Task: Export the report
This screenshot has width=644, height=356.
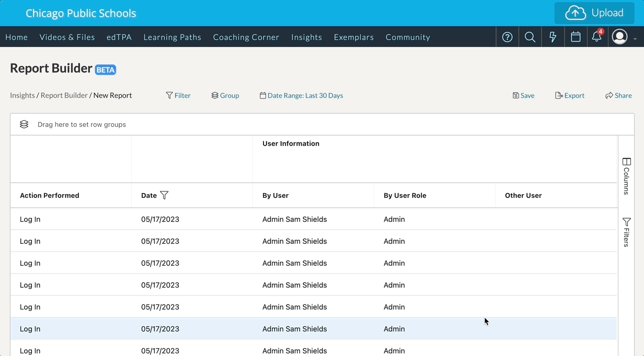Action: [570, 96]
